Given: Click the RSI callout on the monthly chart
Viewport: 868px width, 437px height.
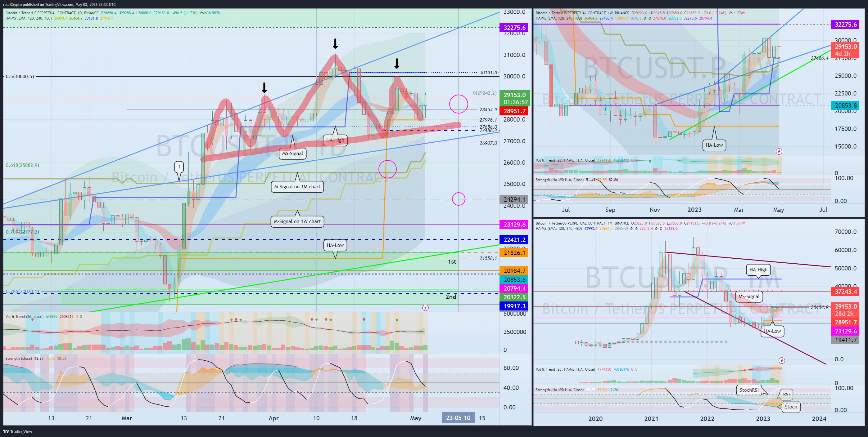Looking at the screenshot, I should (786, 394).
